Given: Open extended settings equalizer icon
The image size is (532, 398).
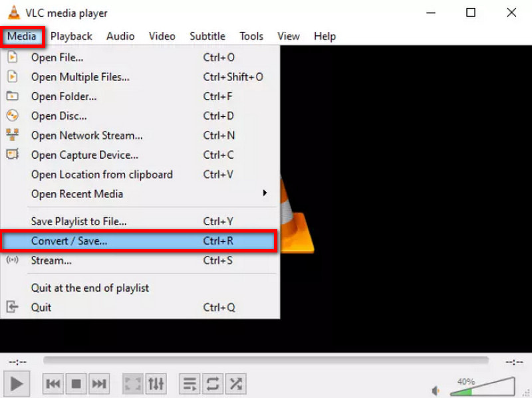Looking at the screenshot, I should 156,383.
